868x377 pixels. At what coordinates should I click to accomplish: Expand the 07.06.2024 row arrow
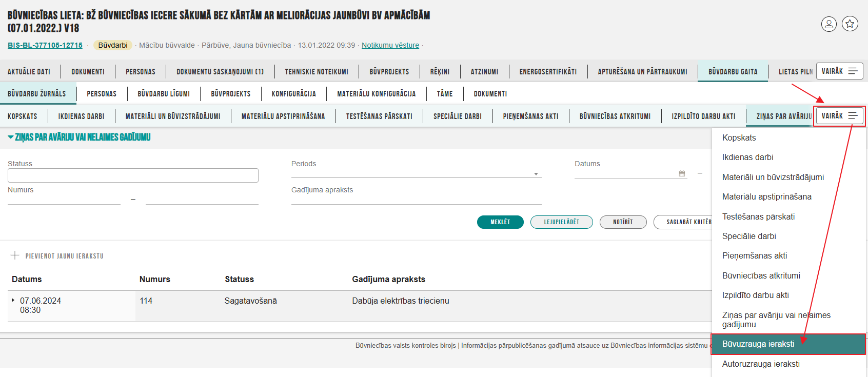[13, 300]
